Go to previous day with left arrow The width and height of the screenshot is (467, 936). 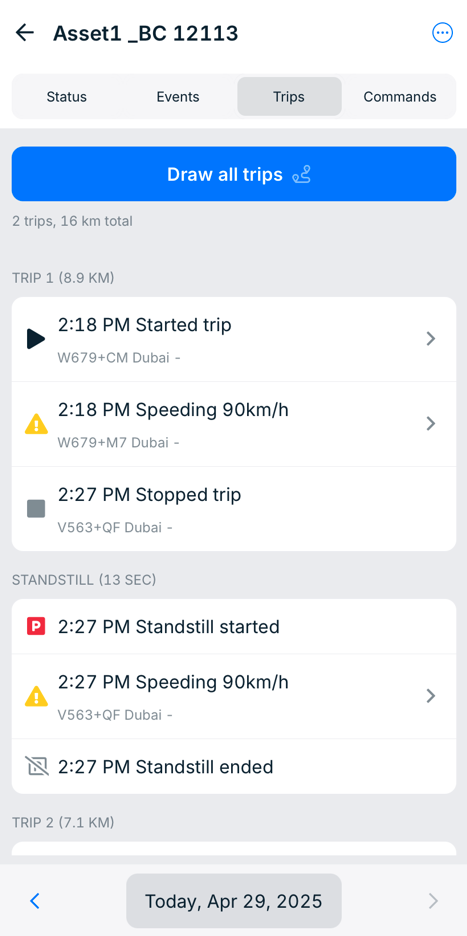point(35,901)
